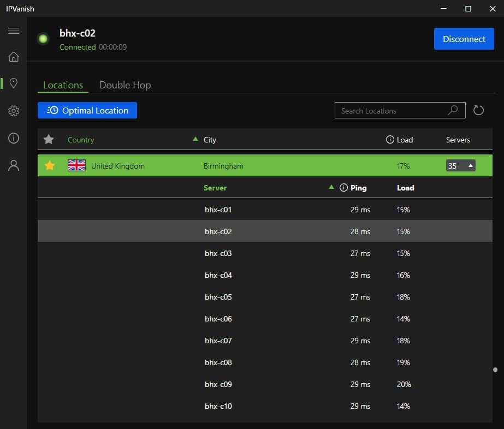Click the United Kingdom flag icon

[x=76, y=165]
